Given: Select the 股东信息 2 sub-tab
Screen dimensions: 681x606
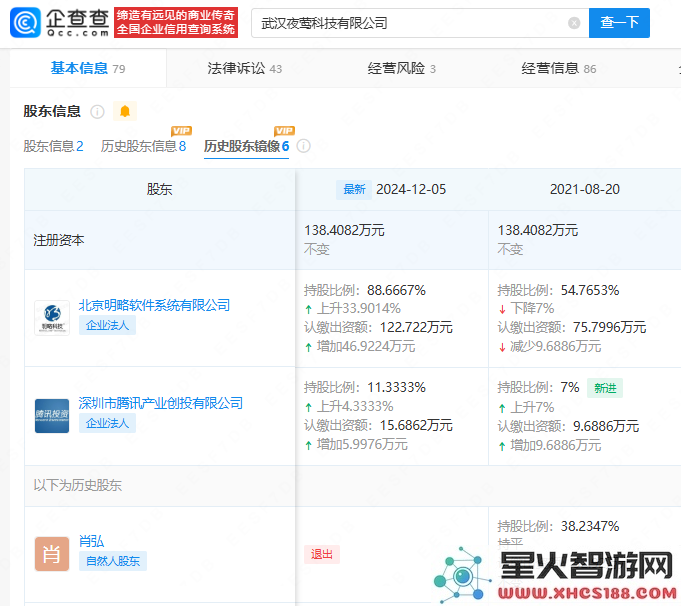Looking at the screenshot, I should tap(53, 146).
